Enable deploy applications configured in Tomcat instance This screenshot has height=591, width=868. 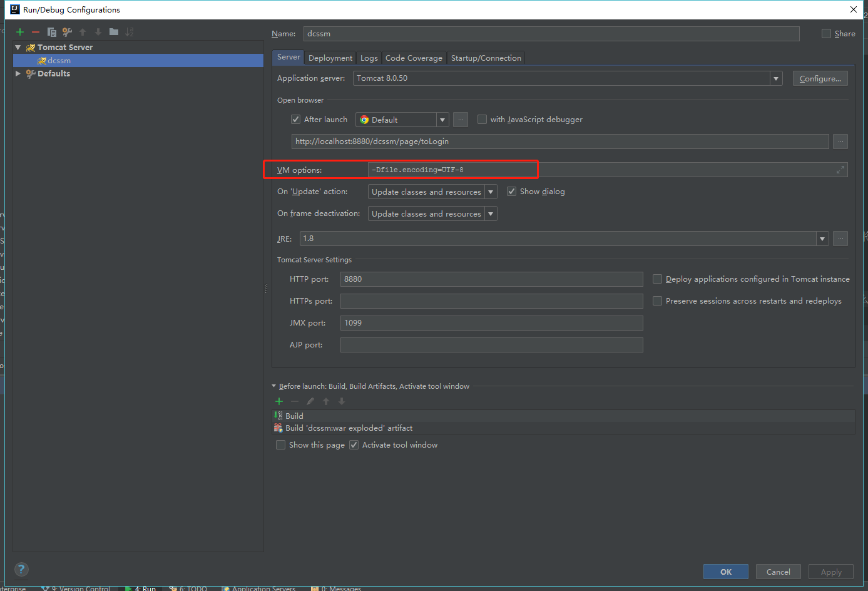pyautogui.click(x=657, y=279)
